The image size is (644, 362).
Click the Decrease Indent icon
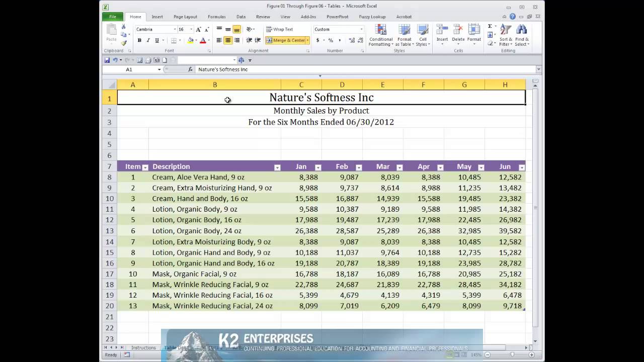[x=249, y=40]
